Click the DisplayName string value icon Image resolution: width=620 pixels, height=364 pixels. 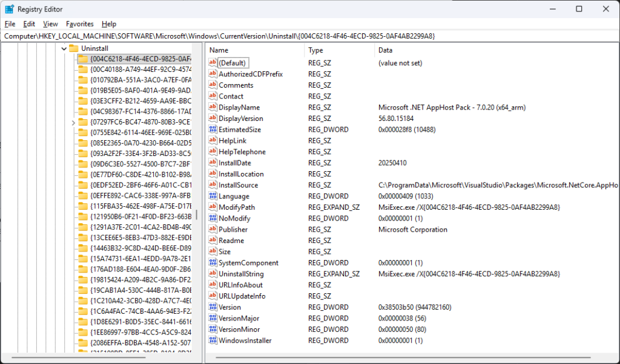click(213, 107)
